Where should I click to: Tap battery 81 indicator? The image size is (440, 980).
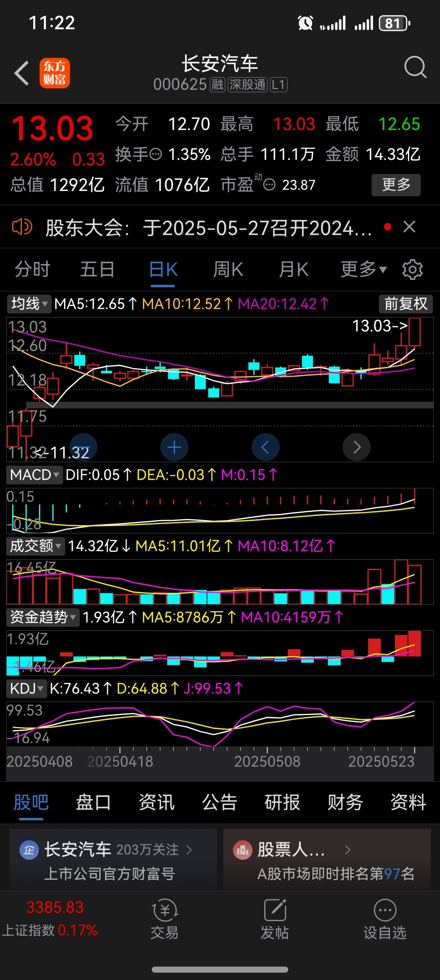point(394,23)
